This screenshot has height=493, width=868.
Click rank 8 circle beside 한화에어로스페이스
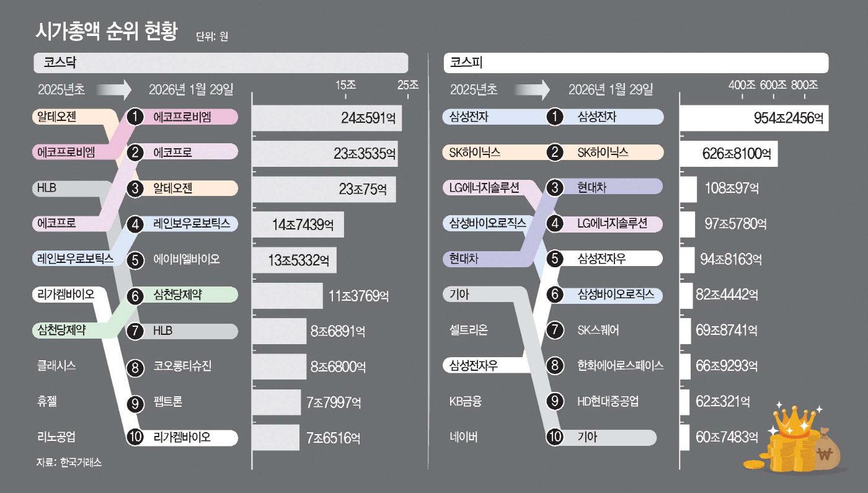point(556,366)
